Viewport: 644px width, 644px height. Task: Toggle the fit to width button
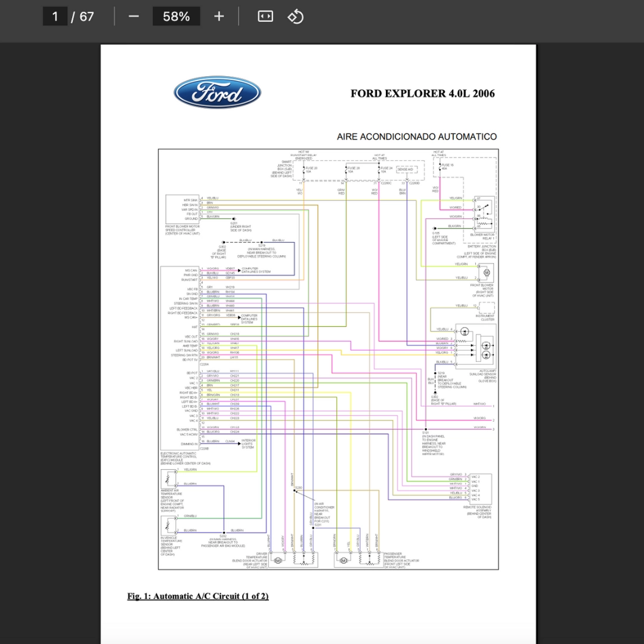[265, 17]
